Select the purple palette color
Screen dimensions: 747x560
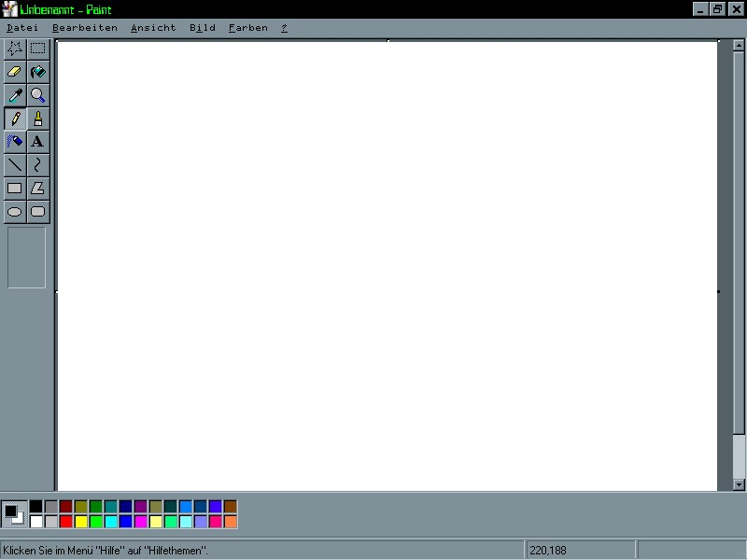click(141, 506)
